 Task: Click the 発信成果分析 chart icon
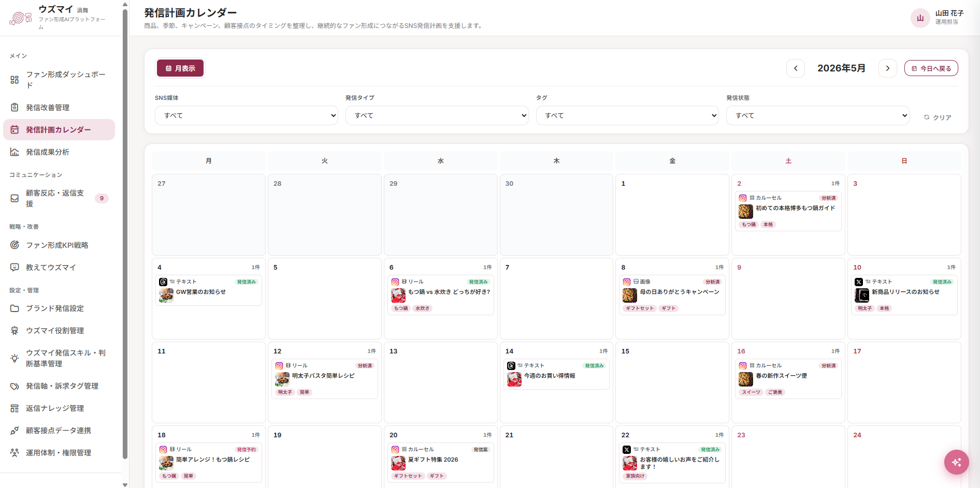[15, 152]
